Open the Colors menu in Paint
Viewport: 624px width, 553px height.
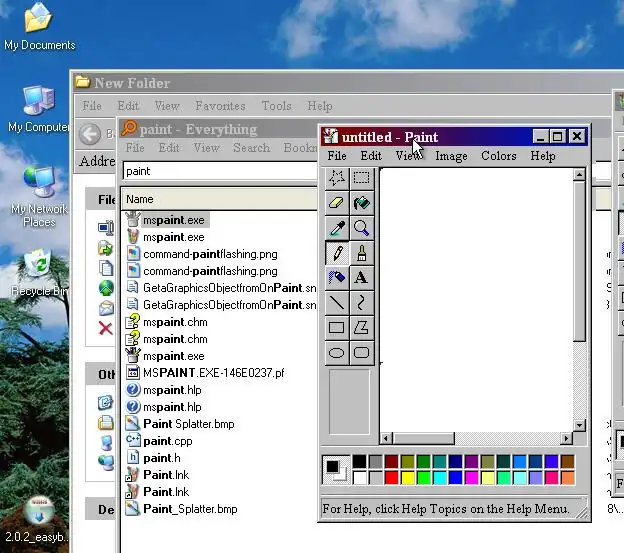pos(499,156)
